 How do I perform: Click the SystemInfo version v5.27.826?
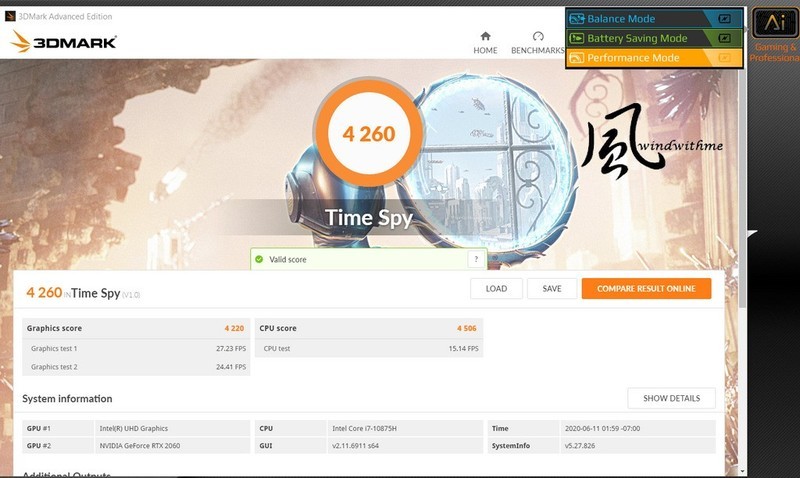coord(580,445)
